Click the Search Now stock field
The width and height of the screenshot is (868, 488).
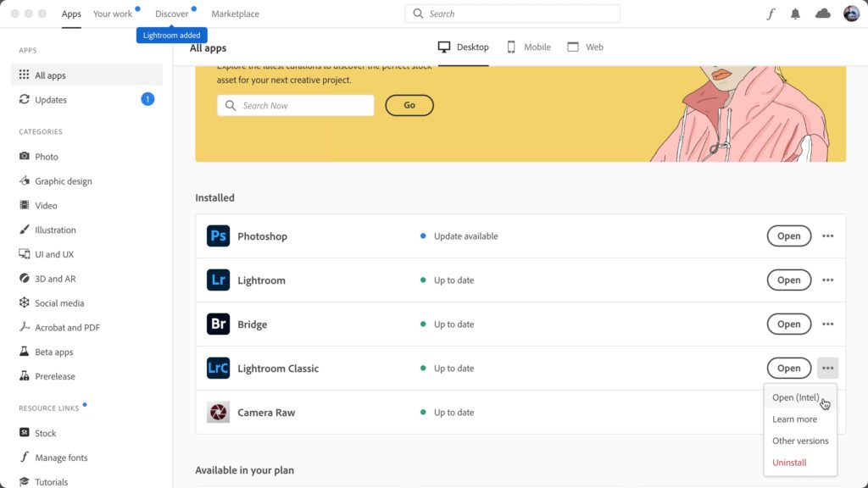296,105
